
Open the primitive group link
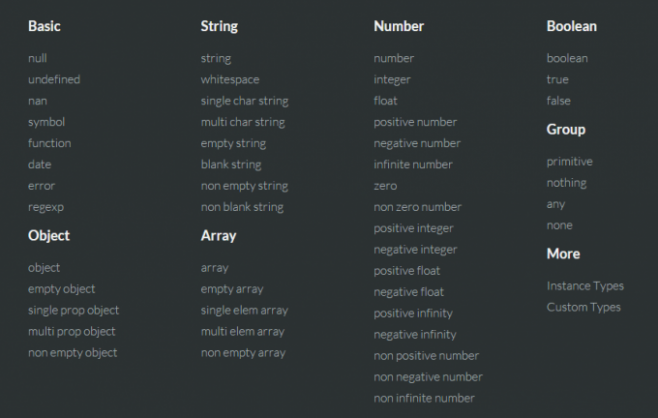click(x=569, y=162)
